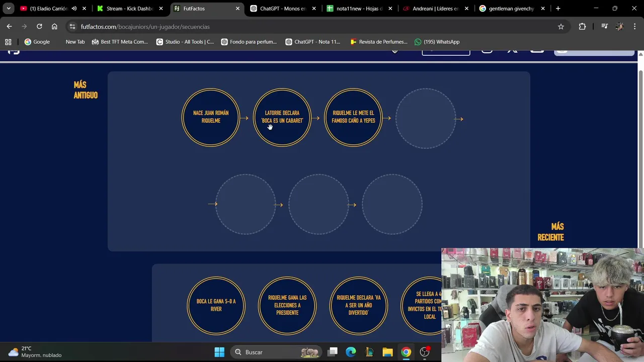Open the apps grid in bookmarks bar
This screenshot has height=362, width=644.
tap(8, 42)
